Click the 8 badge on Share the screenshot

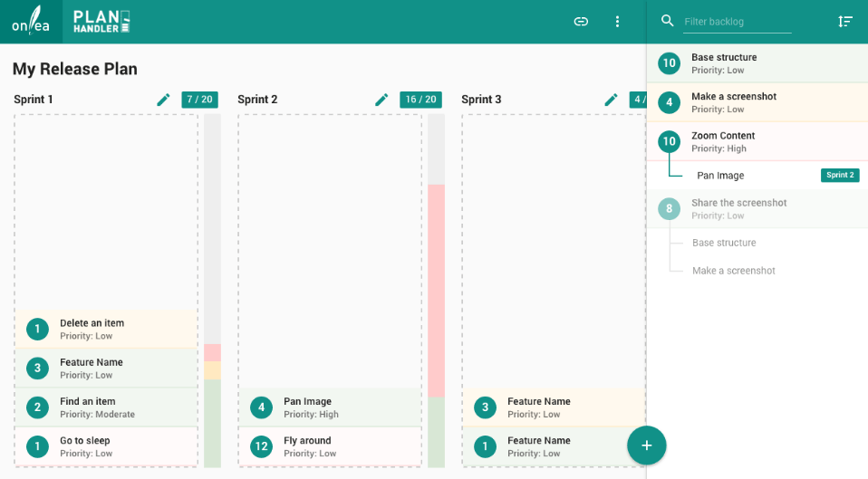tap(669, 208)
